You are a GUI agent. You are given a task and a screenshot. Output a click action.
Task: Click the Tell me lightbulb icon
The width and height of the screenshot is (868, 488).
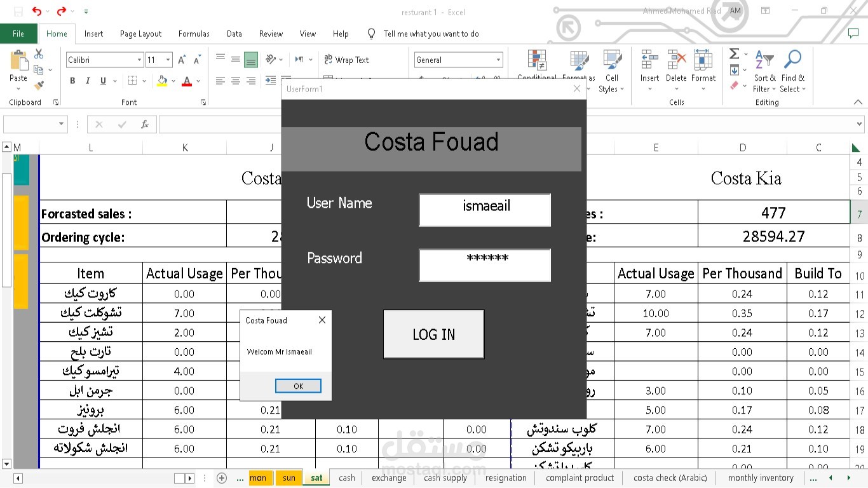point(372,34)
